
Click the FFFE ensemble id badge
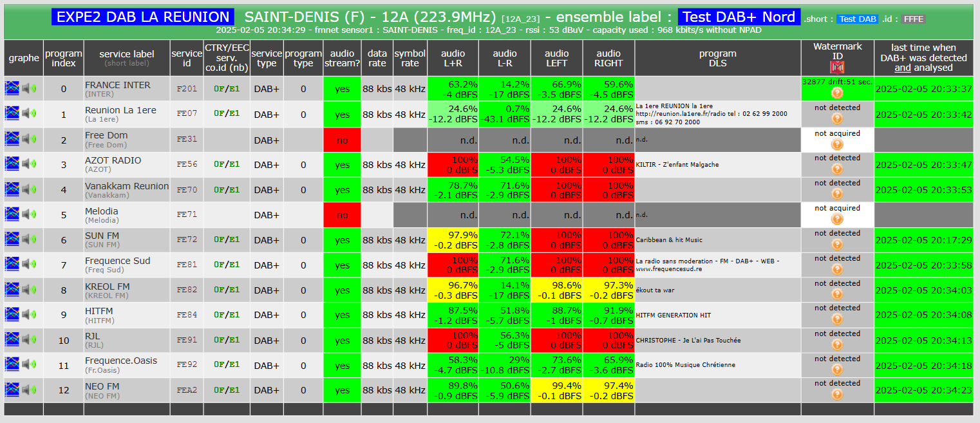click(x=913, y=19)
